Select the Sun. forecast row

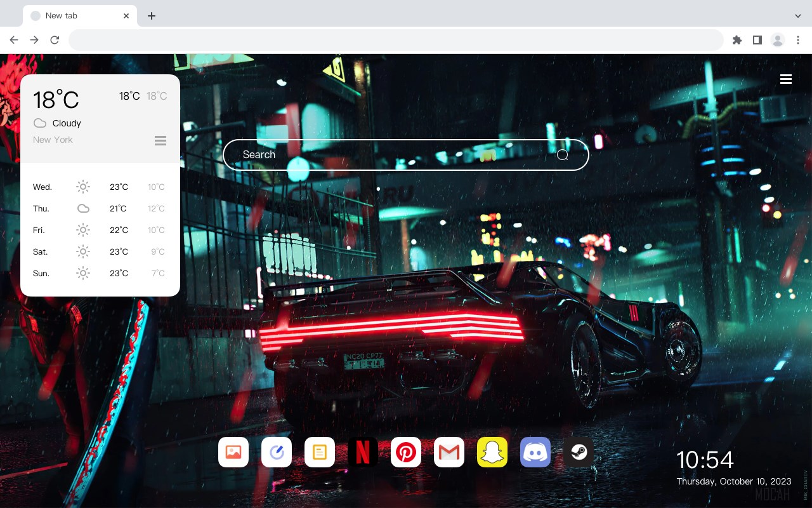click(x=100, y=273)
